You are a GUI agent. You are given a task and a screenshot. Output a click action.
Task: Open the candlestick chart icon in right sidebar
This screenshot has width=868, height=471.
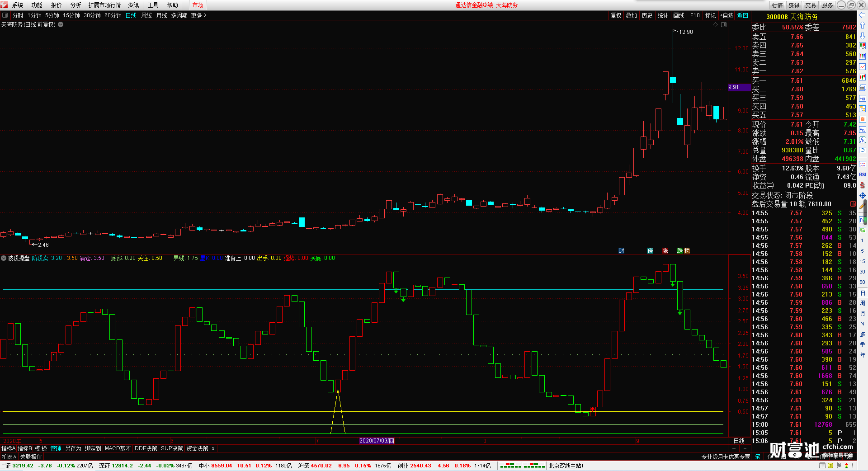tap(863, 77)
